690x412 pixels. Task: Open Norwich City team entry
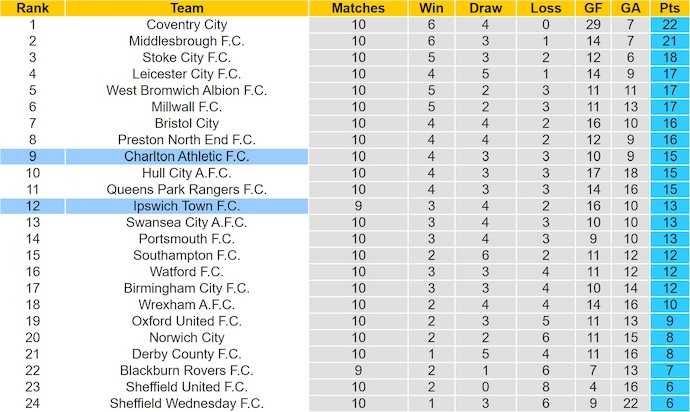point(186,337)
